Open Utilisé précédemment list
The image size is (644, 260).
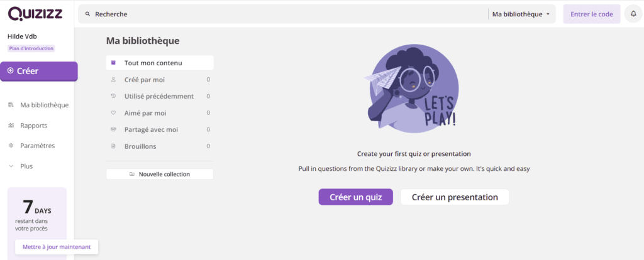click(160, 96)
